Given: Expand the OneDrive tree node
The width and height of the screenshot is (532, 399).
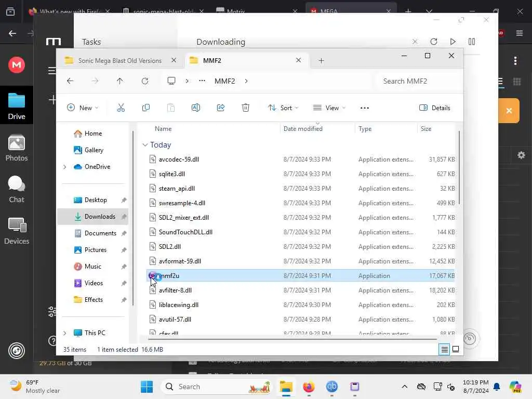Looking at the screenshot, I should coord(64,167).
